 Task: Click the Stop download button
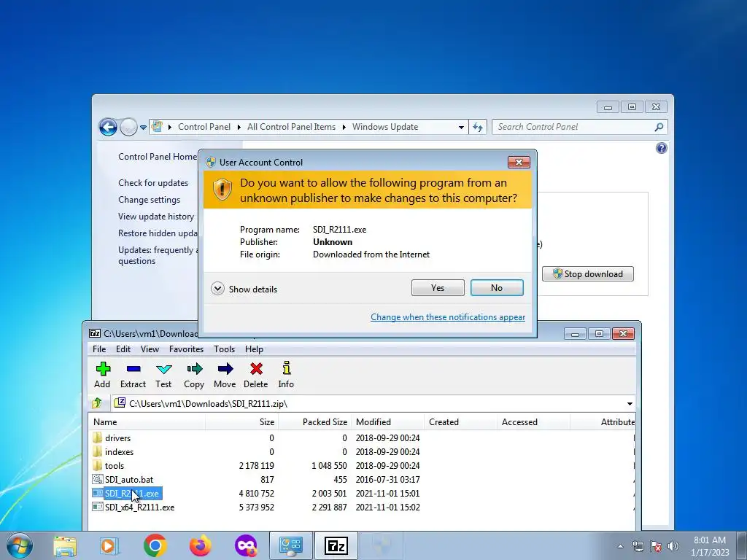click(x=588, y=274)
